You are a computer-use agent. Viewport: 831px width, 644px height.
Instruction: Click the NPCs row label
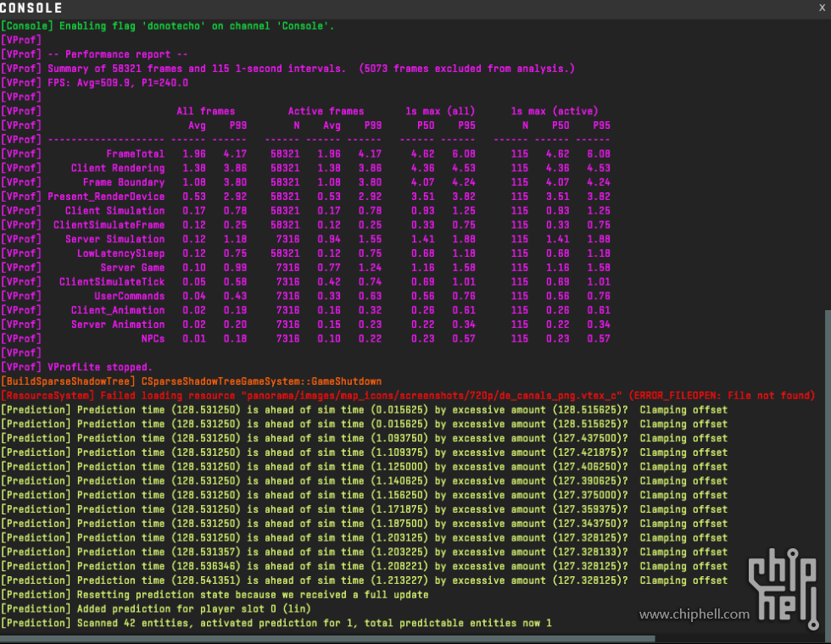[x=153, y=339]
